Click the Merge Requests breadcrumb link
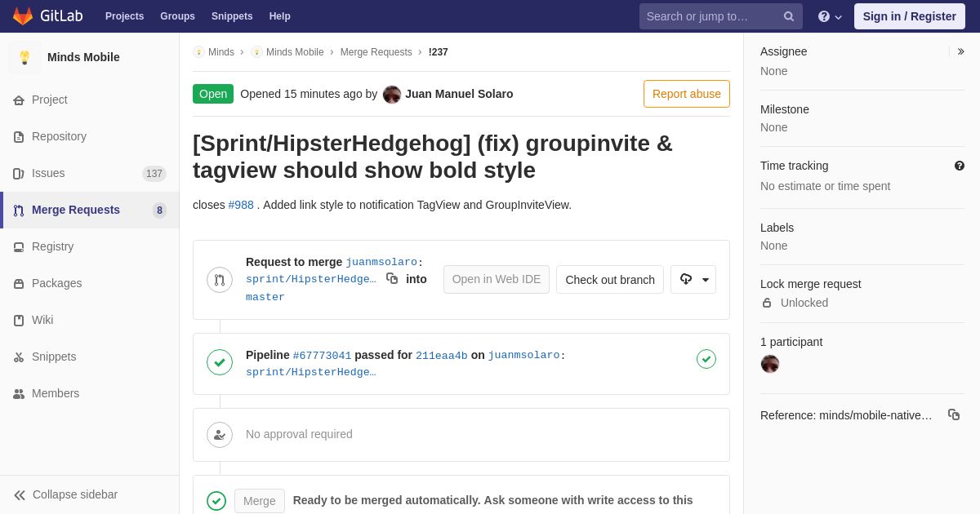Screen dimensions: 980x514 [376, 52]
